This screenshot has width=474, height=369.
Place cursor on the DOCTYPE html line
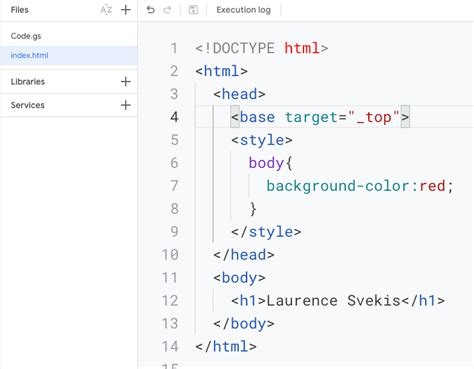(262, 48)
